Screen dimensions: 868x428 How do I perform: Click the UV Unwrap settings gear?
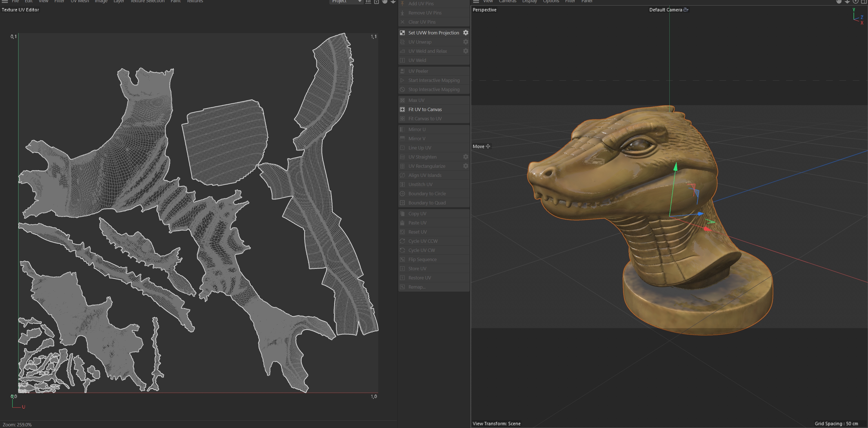coord(465,42)
